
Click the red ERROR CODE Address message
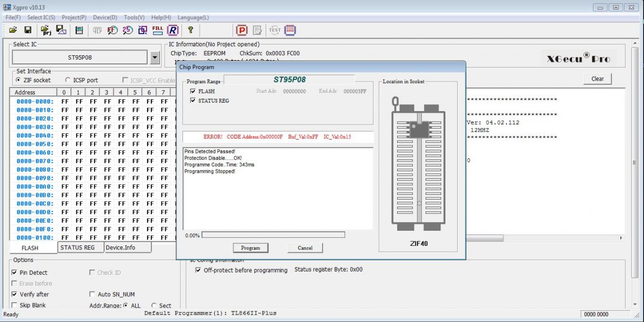coord(278,137)
